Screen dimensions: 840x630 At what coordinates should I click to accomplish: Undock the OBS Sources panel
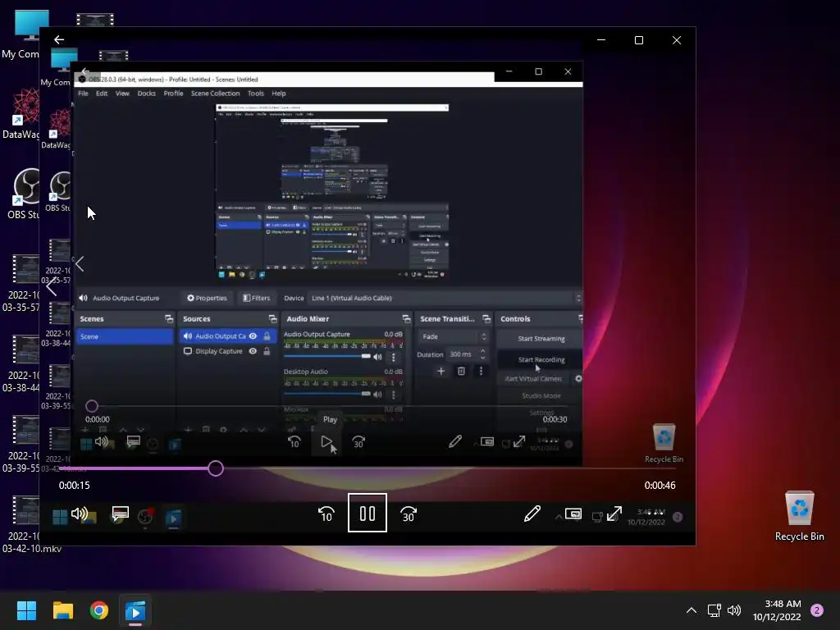272,319
